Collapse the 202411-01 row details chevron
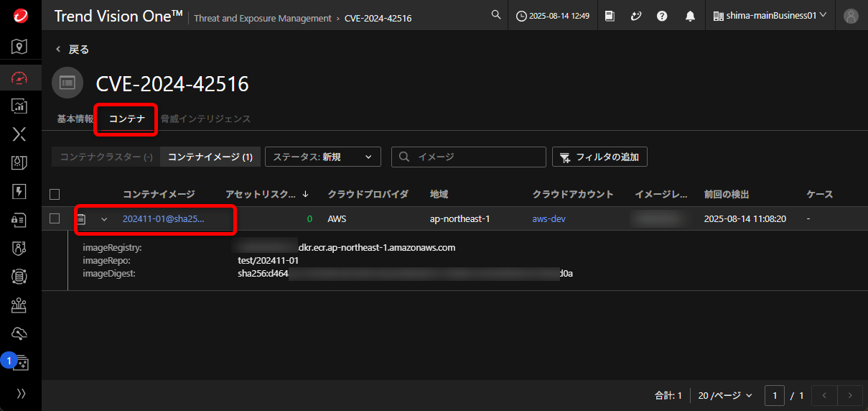This screenshot has height=411, width=868. 104,219
